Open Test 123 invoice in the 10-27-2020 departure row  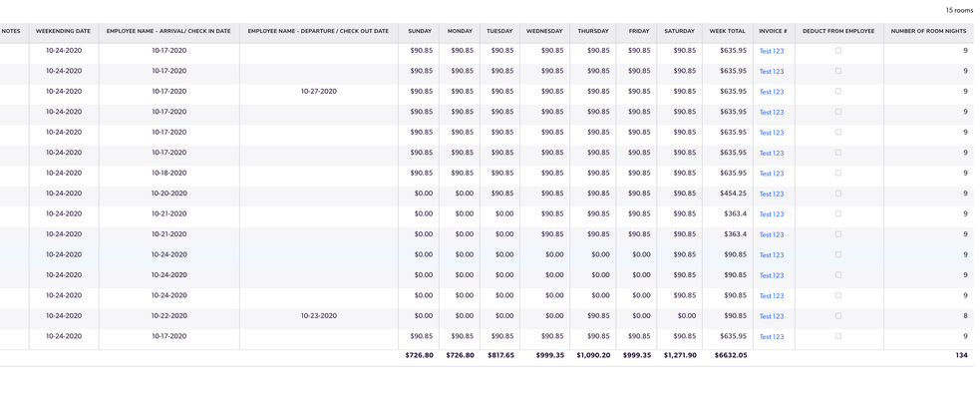pyautogui.click(x=772, y=92)
